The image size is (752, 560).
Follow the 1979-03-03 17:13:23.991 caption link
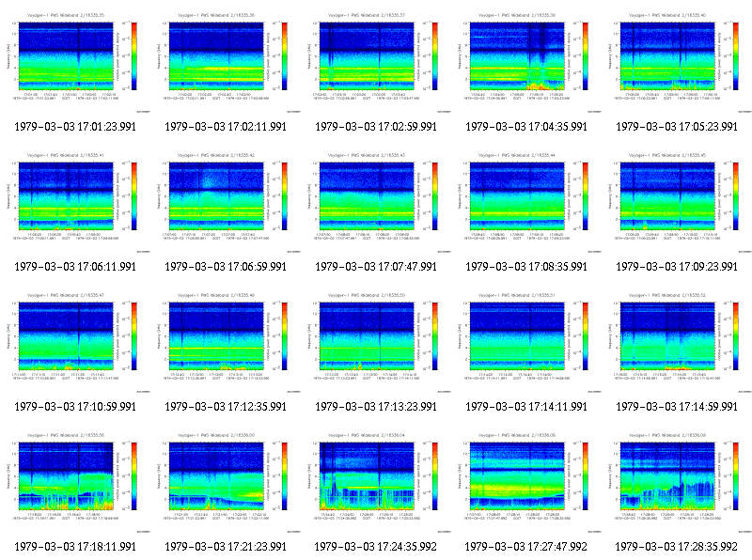coord(376,407)
